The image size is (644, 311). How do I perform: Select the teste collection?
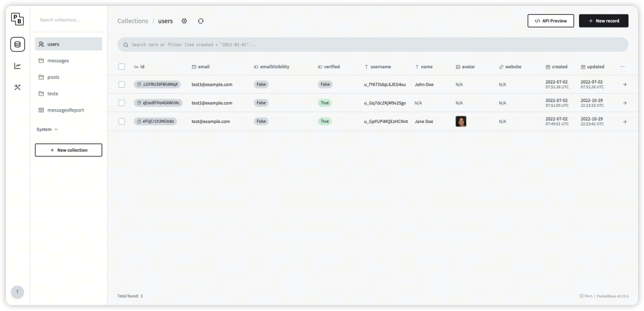(69, 93)
